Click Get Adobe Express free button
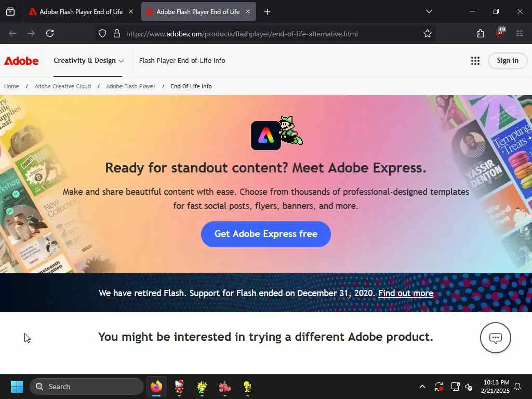Screen dimensions: 532x399 click(x=265, y=234)
